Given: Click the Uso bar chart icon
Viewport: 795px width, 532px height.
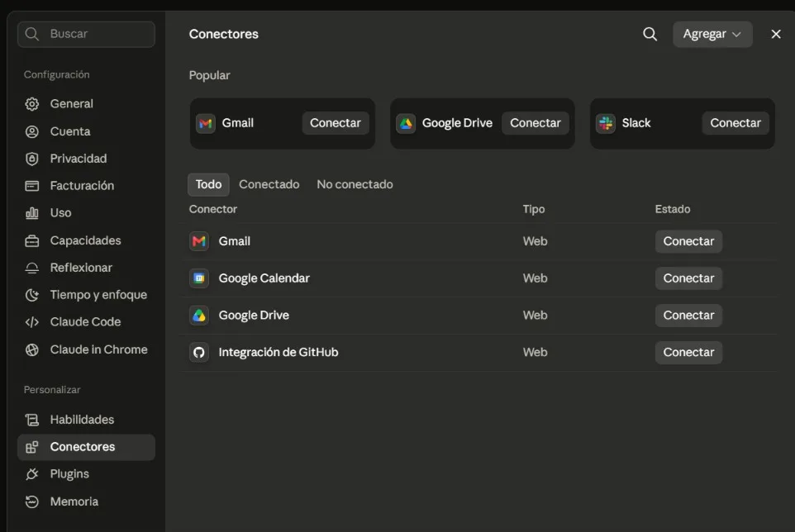Looking at the screenshot, I should point(32,213).
